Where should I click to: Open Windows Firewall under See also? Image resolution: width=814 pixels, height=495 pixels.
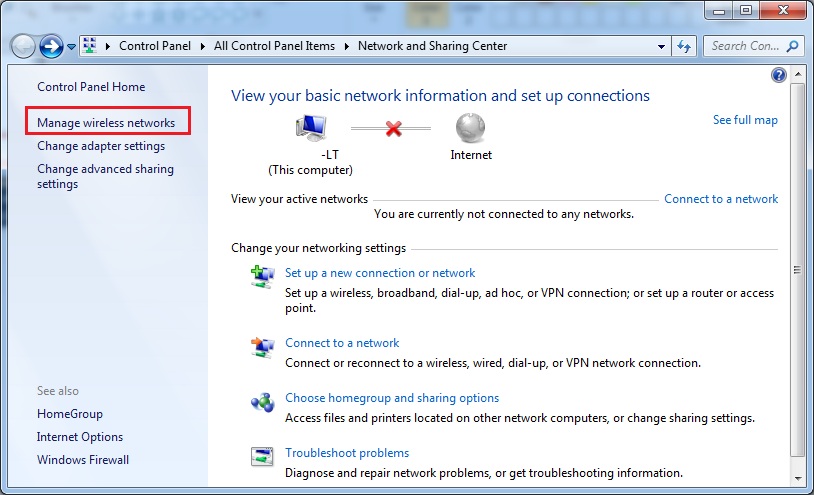tap(83, 460)
